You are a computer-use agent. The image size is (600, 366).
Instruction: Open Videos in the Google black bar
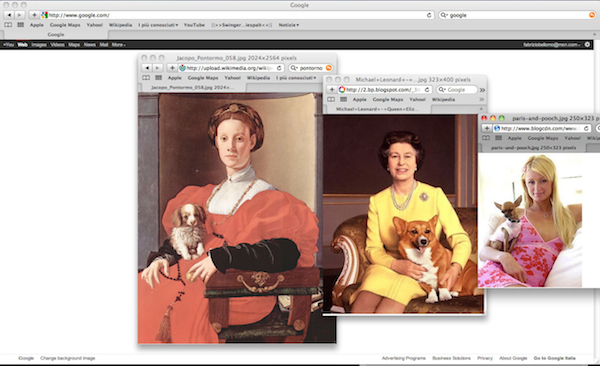57,44
